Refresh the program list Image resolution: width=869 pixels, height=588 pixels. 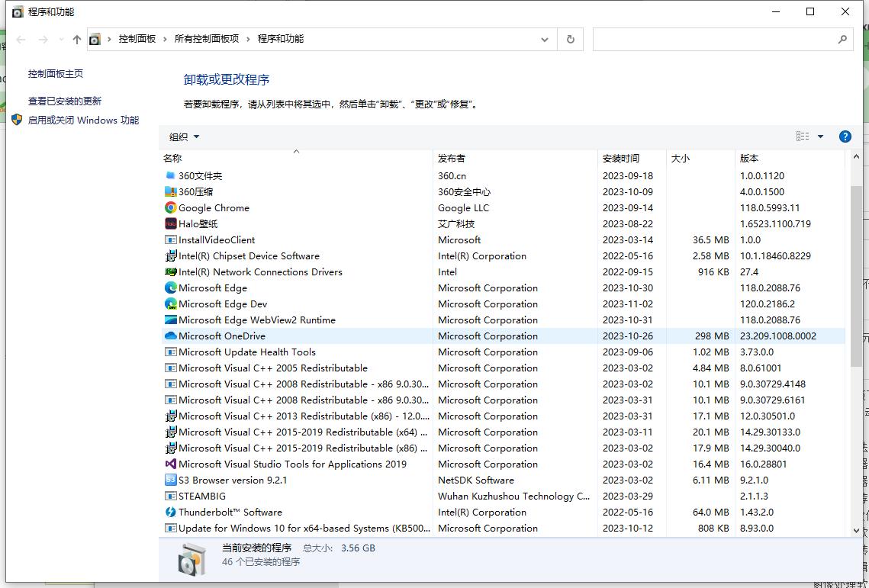[x=570, y=39]
